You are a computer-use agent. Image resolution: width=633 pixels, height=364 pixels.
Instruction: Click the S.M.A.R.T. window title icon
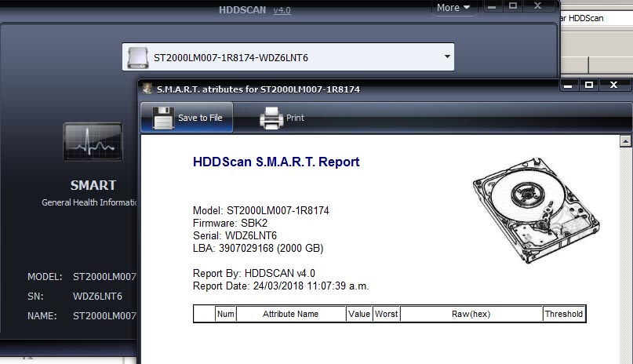(147, 89)
